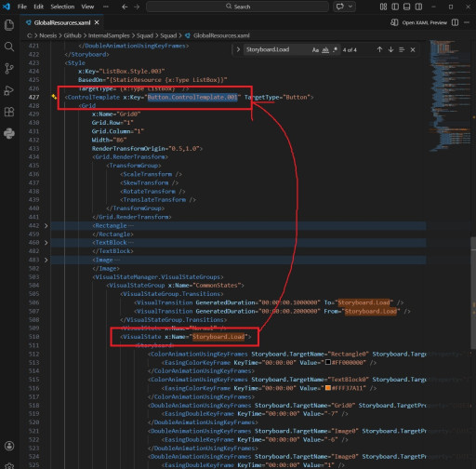476x469 pixels.
Task: Close the GlobalResources.xaml tab
Action: (97, 22)
